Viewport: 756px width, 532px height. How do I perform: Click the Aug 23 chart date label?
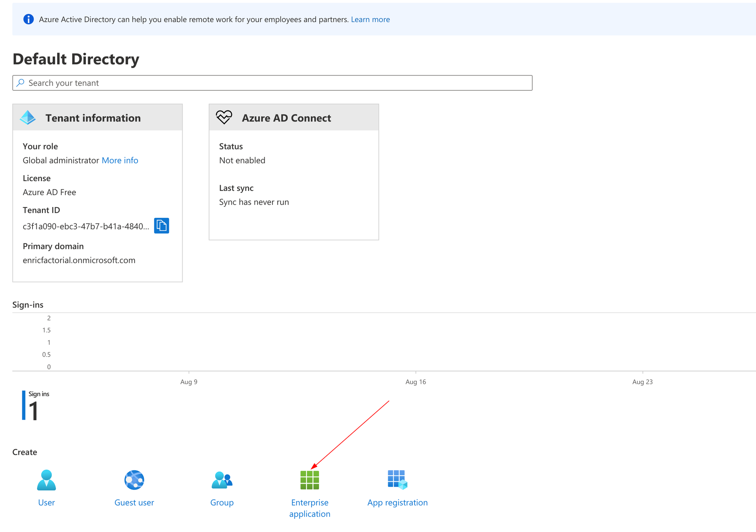point(642,382)
